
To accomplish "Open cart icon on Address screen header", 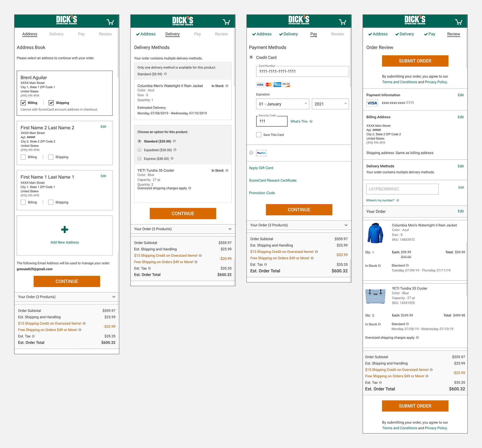I will [110, 22].
